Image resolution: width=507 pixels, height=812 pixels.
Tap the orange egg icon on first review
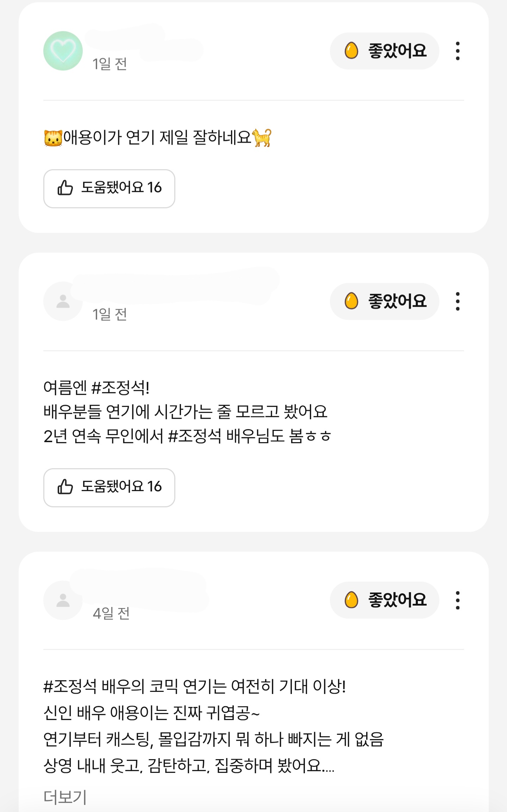point(351,51)
